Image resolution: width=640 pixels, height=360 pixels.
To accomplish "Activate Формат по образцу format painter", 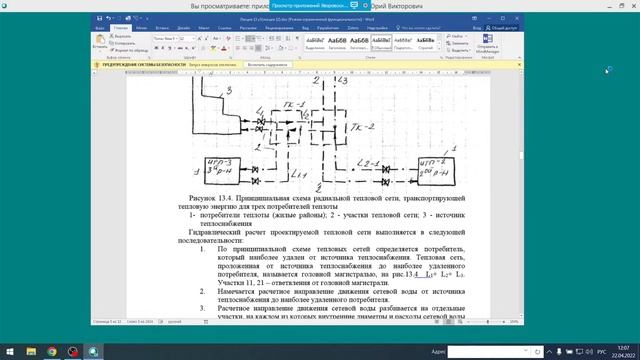I will pyautogui.click(x=129, y=50).
